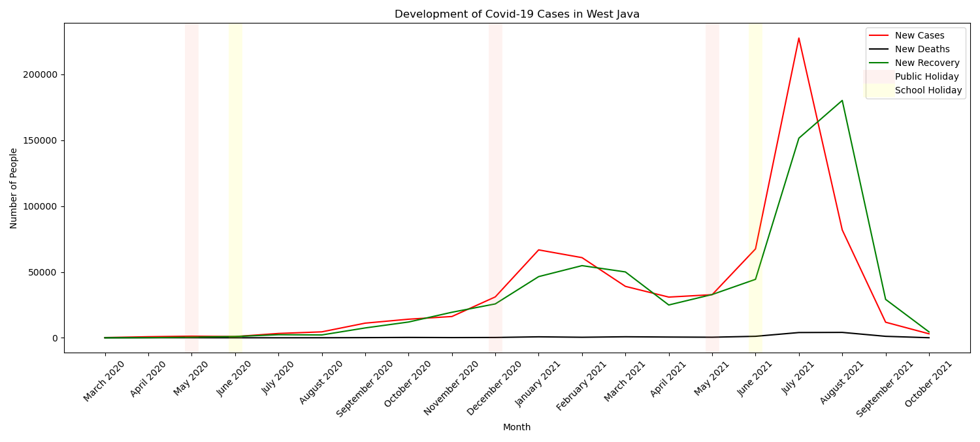Click the red New Cases legend line
The height and width of the screenshot is (442, 980).
(x=879, y=36)
